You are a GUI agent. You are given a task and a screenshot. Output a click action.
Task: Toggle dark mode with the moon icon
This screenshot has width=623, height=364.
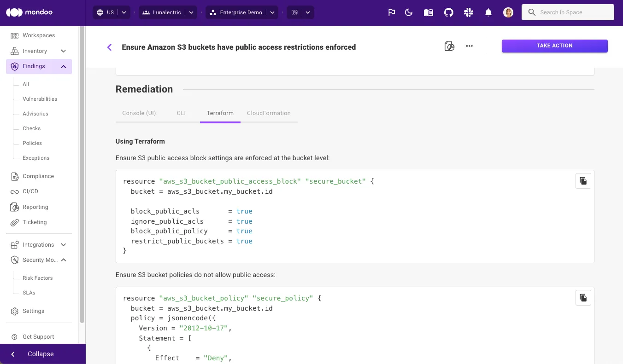coord(409,12)
